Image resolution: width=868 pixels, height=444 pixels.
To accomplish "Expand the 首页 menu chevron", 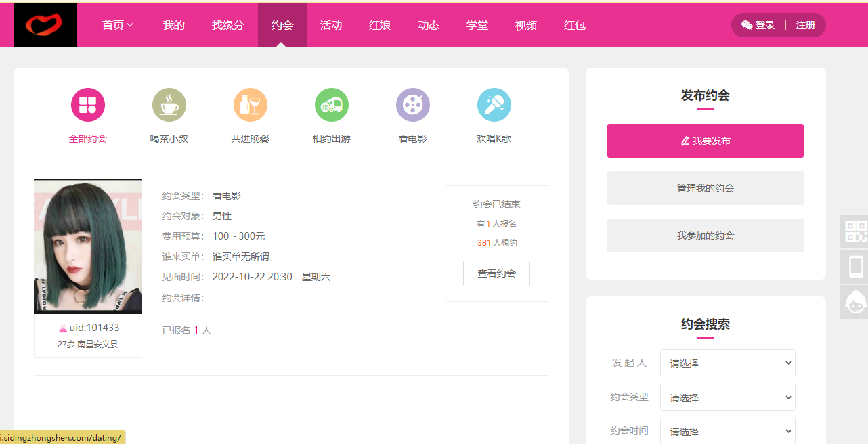I will click(130, 25).
